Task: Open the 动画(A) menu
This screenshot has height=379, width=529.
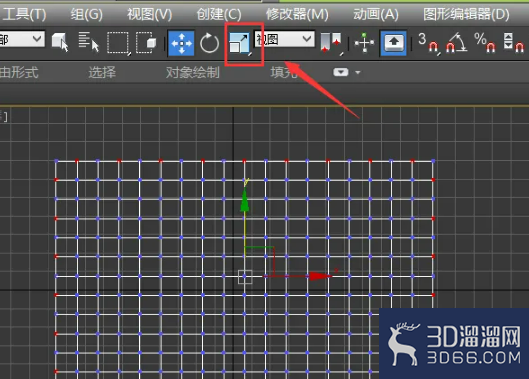Action: (376, 15)
